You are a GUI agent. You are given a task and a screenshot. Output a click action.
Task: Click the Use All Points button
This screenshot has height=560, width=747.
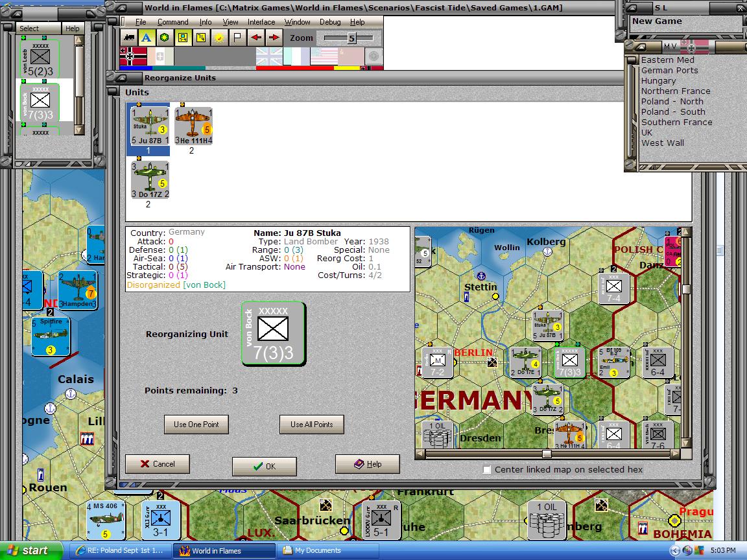pyautogui.click(x=311, y=425)
